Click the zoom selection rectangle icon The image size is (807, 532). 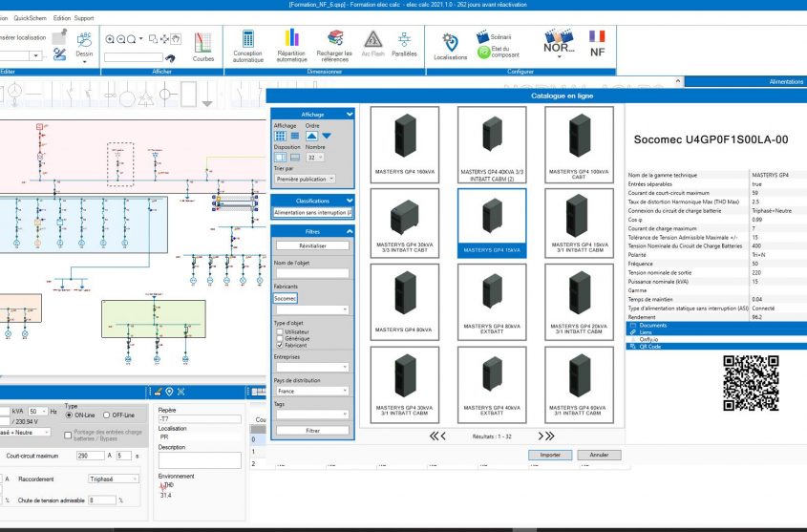click(154, 39)
